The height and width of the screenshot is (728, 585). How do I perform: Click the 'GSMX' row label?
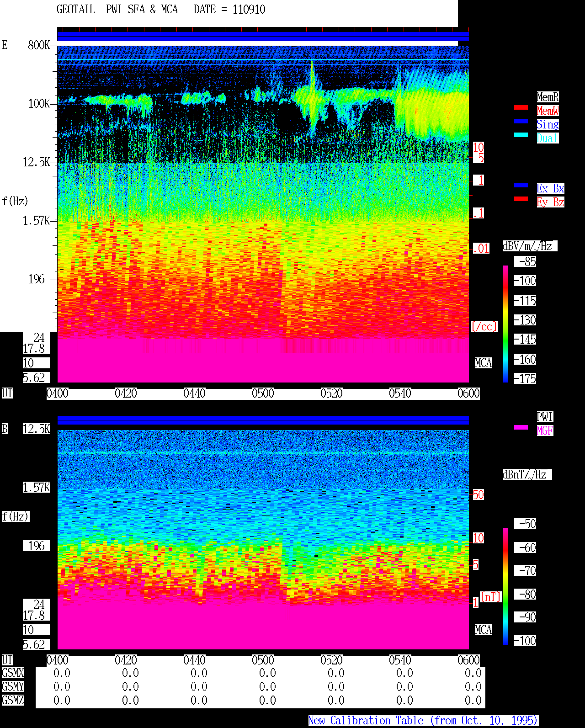pyautogui.click(x=13, y=673)
